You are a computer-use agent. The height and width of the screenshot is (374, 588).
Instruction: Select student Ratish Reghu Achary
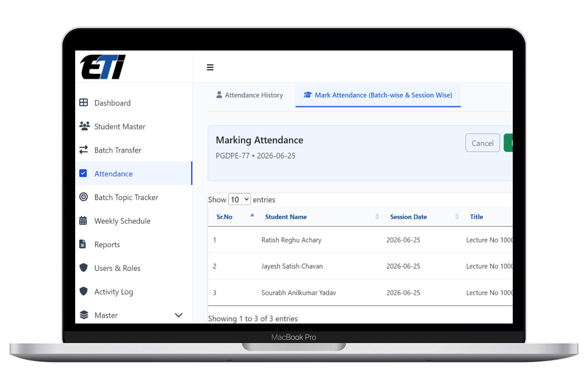(x=291, y=240)
